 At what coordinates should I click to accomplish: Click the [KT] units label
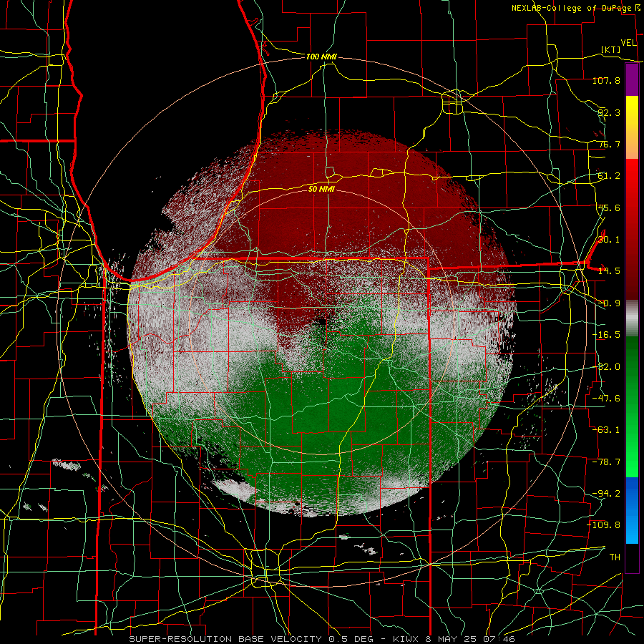611,49
